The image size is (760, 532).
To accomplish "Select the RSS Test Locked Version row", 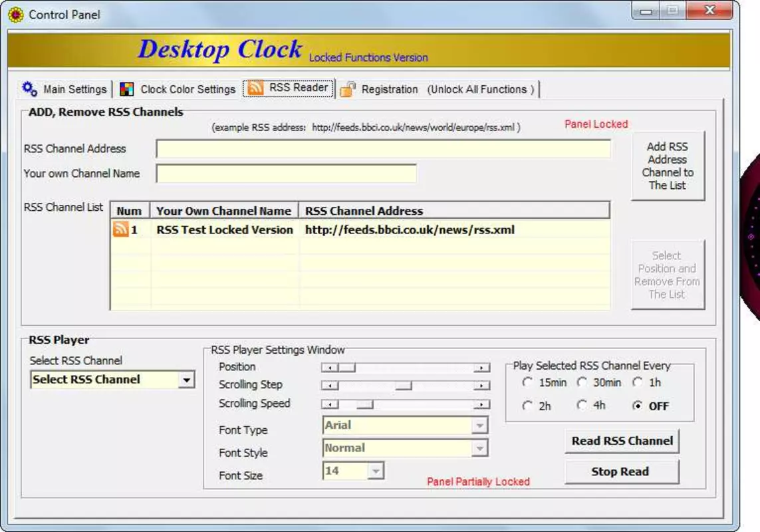I will coord(360,229).
